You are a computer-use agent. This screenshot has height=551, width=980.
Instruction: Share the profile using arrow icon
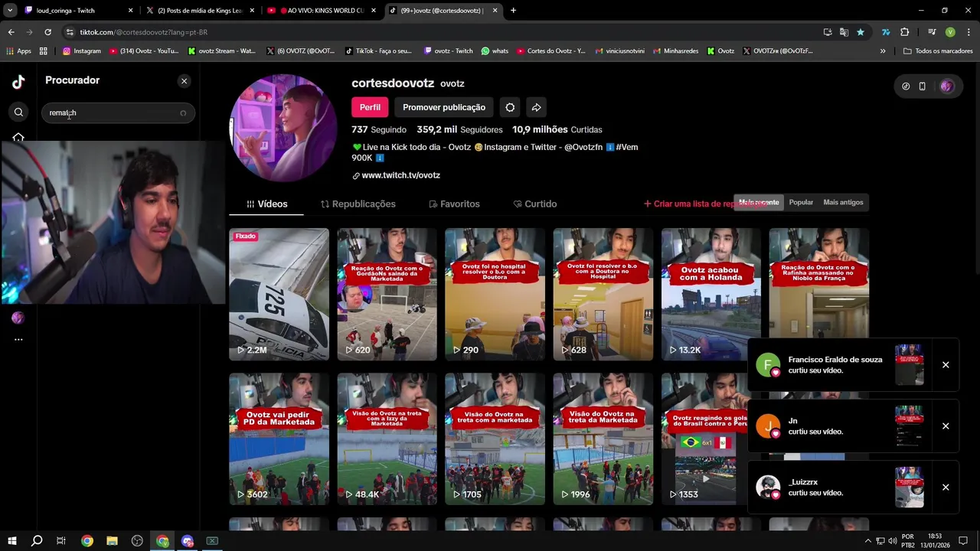[536, 107]
